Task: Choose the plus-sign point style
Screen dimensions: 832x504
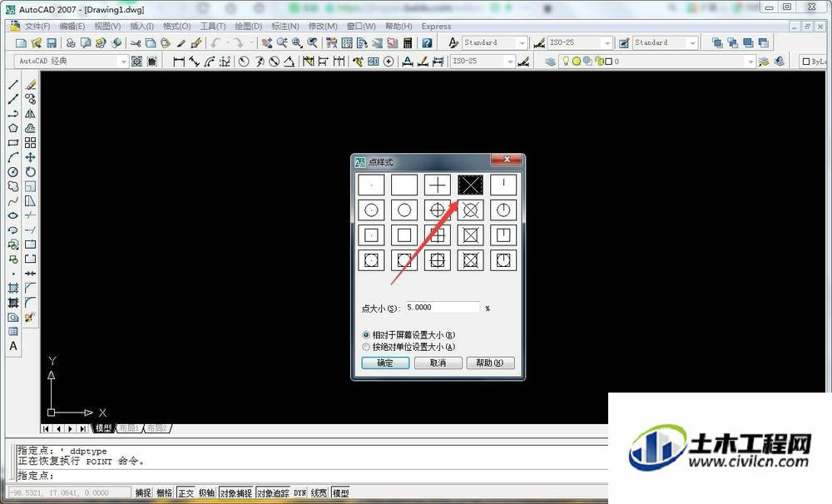Action: (438, 185)
